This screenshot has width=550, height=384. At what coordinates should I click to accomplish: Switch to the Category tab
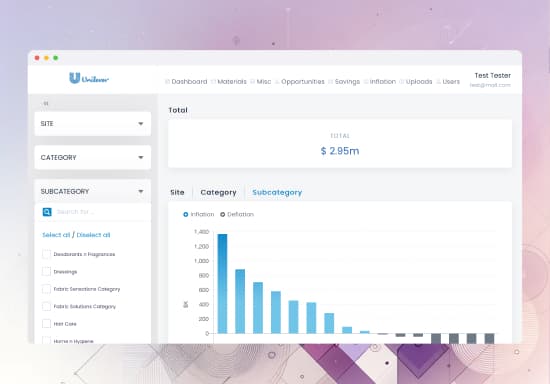218,193
